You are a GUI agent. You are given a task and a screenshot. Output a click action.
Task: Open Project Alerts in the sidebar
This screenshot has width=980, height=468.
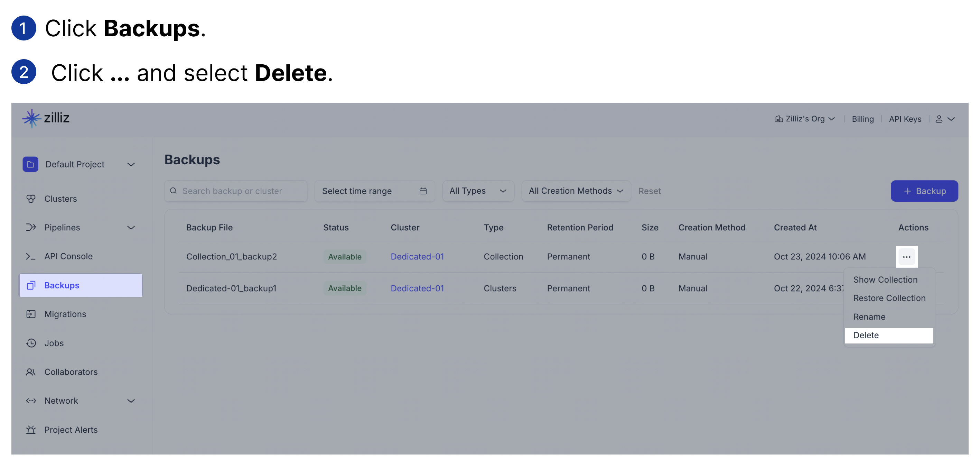point(81,430)
